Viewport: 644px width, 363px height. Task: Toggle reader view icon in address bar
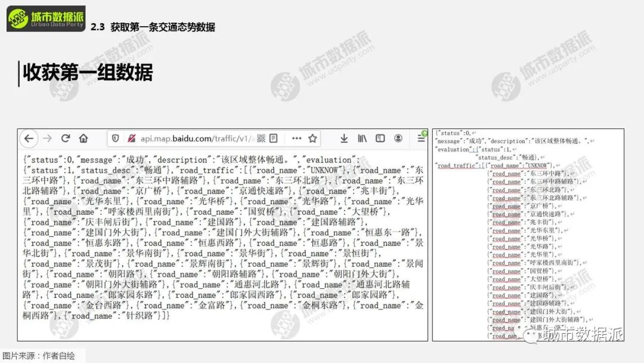point(274,139)
